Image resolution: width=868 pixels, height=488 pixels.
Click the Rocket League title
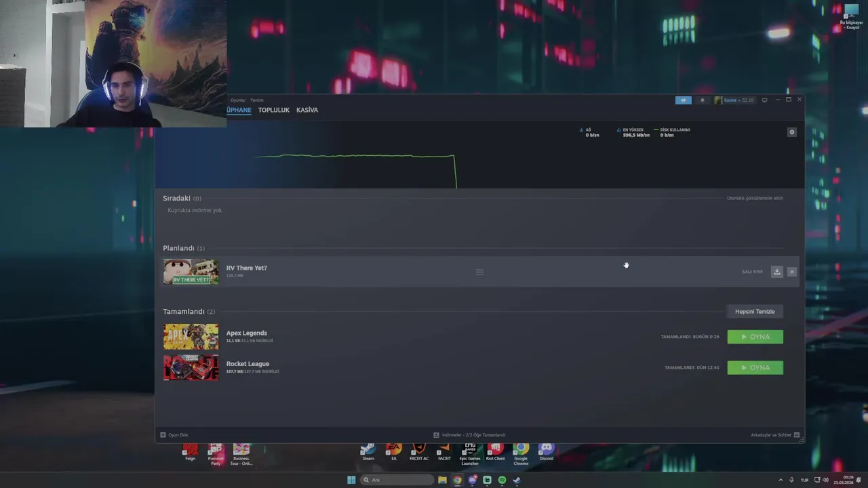pos(248,364)
